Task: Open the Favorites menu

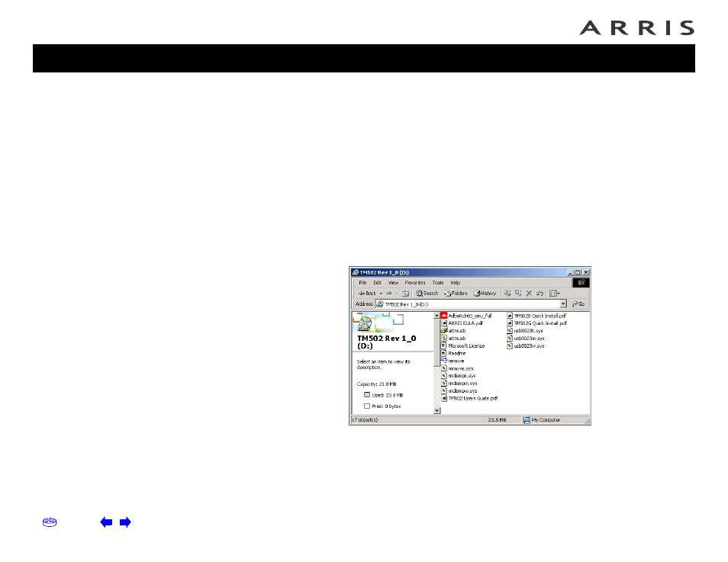Action: tap(415, 283)
